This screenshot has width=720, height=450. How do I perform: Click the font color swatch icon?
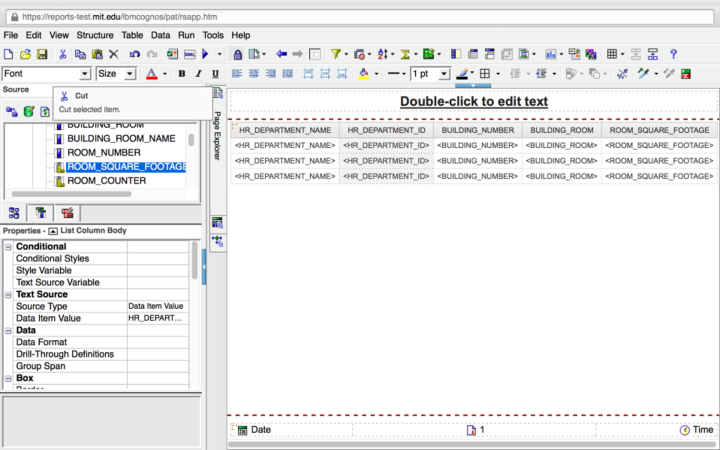tap(150, 74)
